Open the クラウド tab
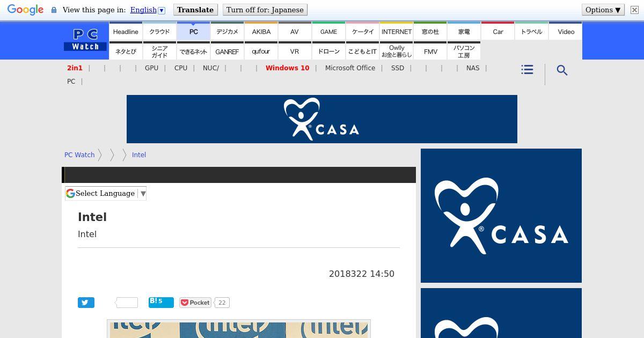 (x=159, y=32)
